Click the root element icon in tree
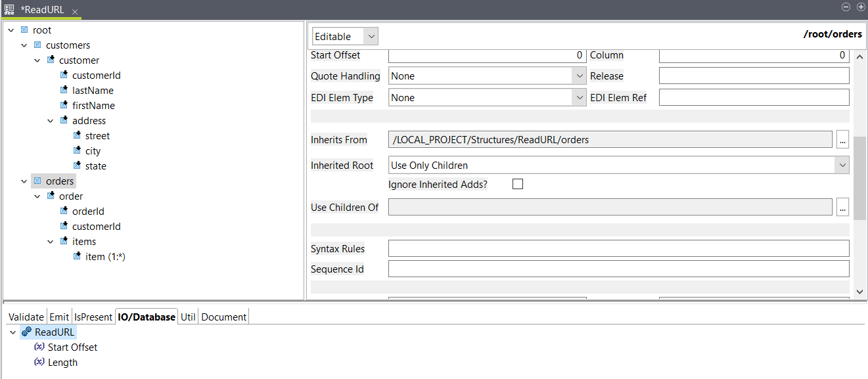 [24, 30]
